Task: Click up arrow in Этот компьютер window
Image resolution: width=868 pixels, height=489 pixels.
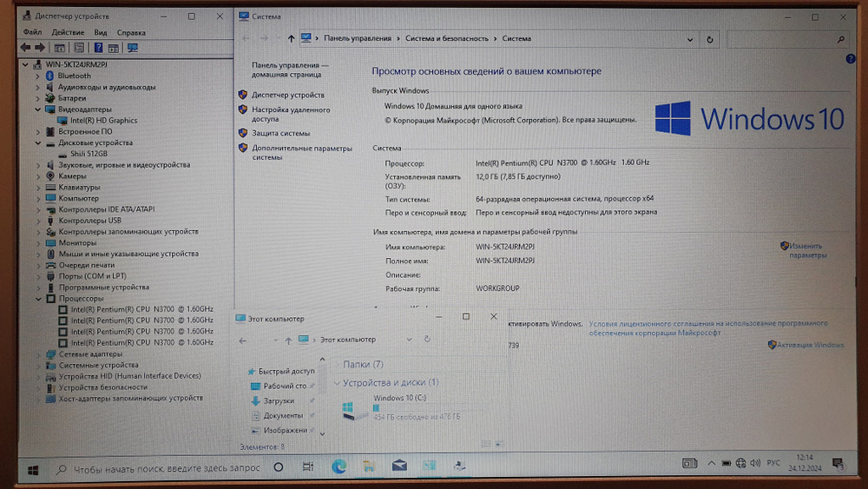Action: [x=288, y=340]
